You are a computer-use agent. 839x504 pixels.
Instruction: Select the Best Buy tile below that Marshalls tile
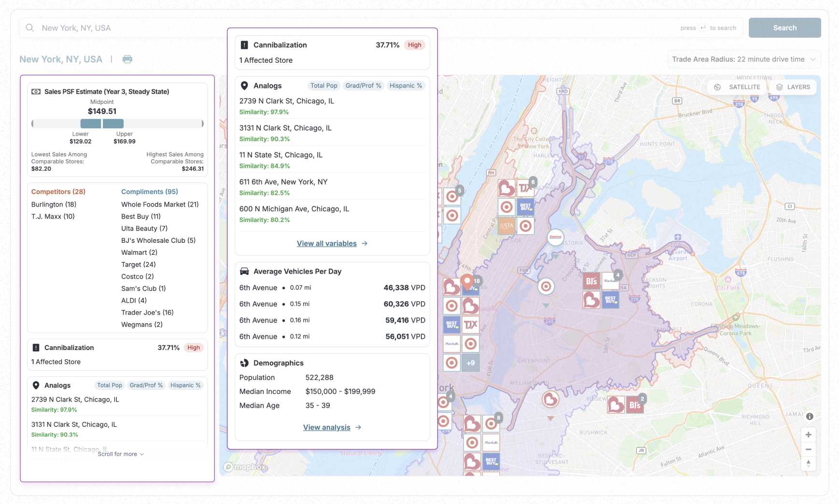(x=610, y=300)
